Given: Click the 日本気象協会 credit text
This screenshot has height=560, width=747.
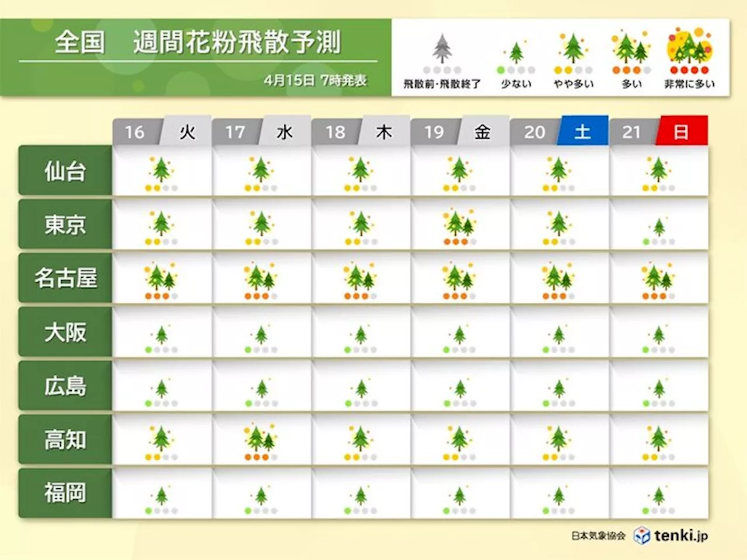Looking at the screenshot, I should (x=598, y=535).
